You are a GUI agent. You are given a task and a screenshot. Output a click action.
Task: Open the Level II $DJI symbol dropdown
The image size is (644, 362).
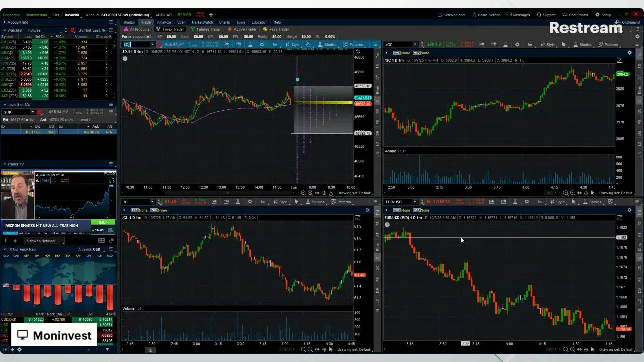33,112
